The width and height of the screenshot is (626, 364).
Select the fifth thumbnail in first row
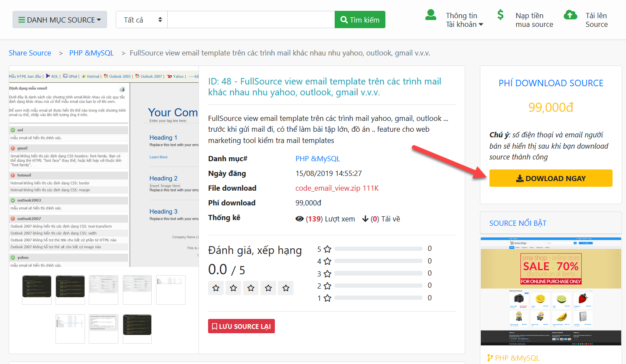tap(171, 289)
